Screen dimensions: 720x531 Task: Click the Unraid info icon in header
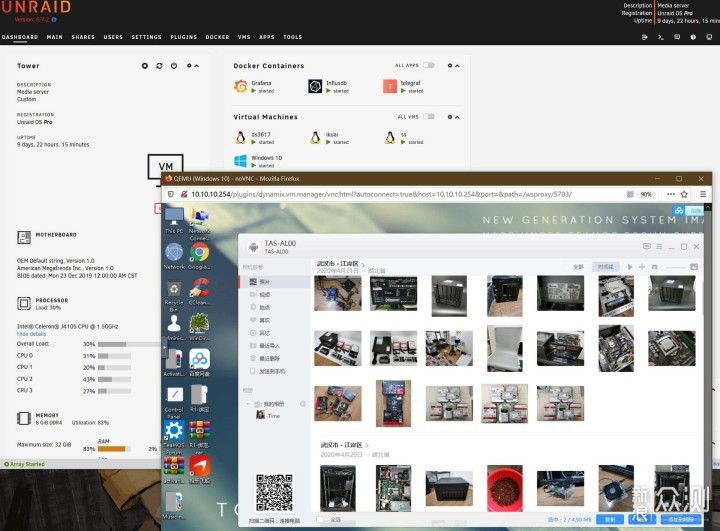(693, 37)
